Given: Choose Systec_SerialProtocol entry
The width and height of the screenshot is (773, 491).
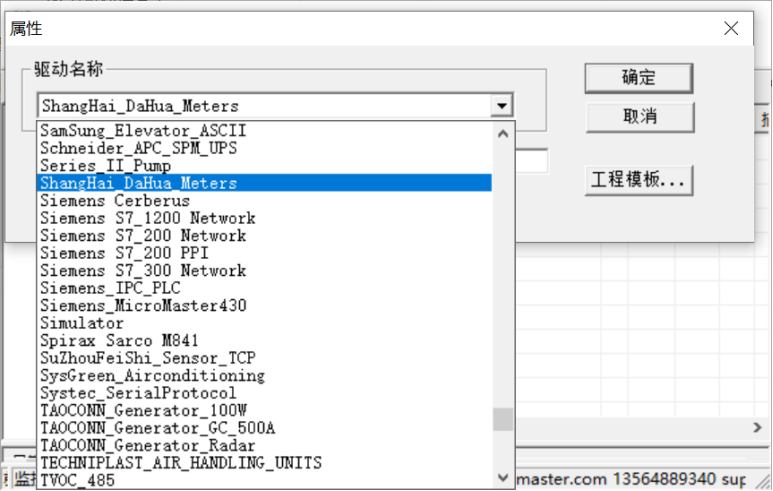Looking at the screenshot, I should pyautogui.click(x=265, y=393).
